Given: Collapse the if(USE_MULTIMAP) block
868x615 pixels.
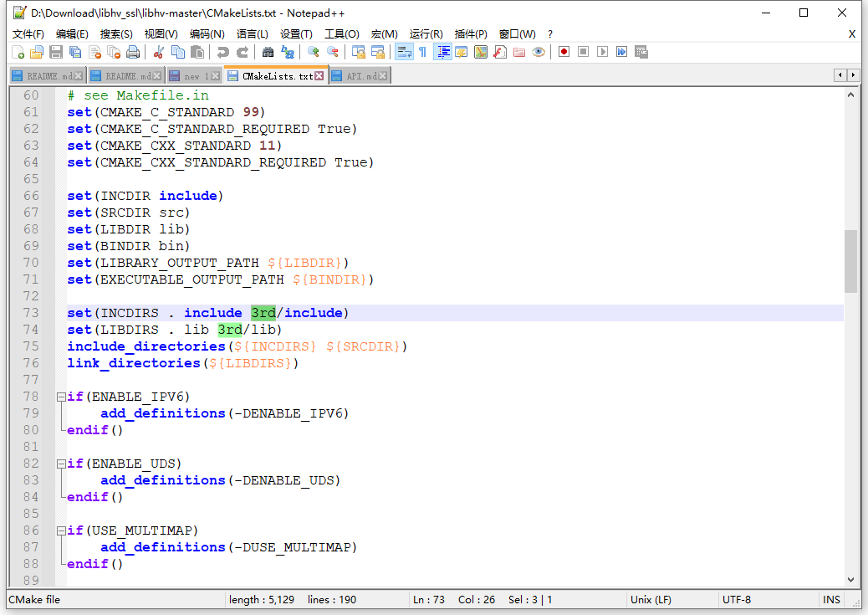Looking at the screenshot, I should pos(63,530).
